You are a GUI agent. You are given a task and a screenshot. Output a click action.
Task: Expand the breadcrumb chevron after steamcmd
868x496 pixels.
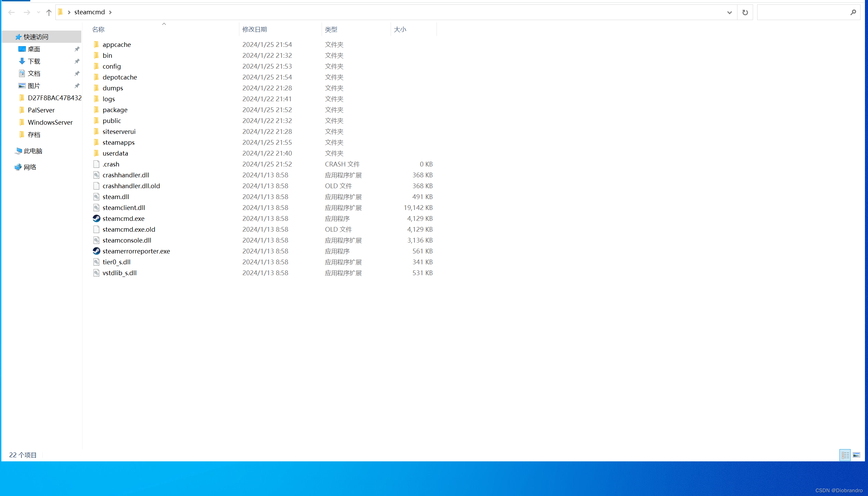(x=110, y=12)
